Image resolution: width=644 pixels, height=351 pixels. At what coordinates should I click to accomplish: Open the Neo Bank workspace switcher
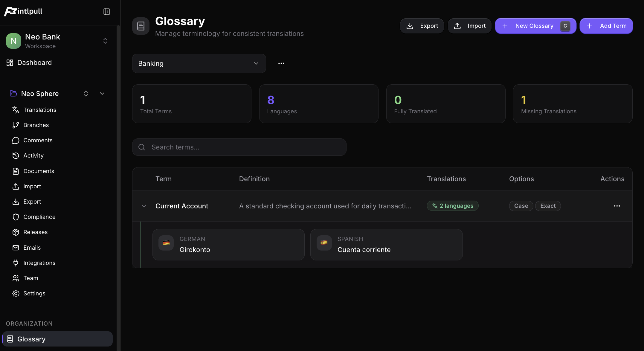tap(105, 41)
